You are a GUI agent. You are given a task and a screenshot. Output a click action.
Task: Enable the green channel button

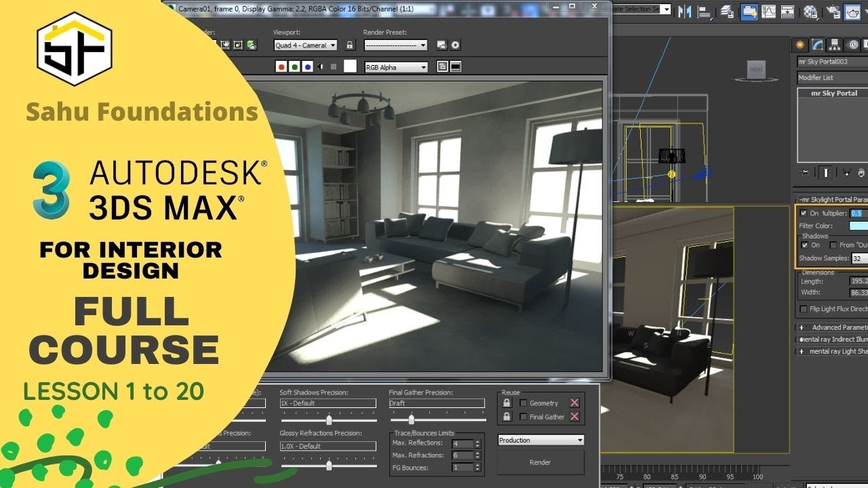(294, 66)
